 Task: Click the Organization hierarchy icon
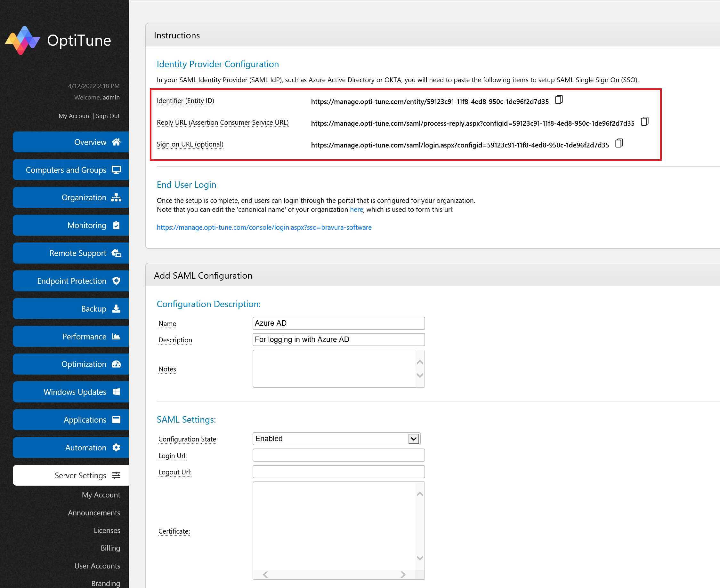pos(116,197)
